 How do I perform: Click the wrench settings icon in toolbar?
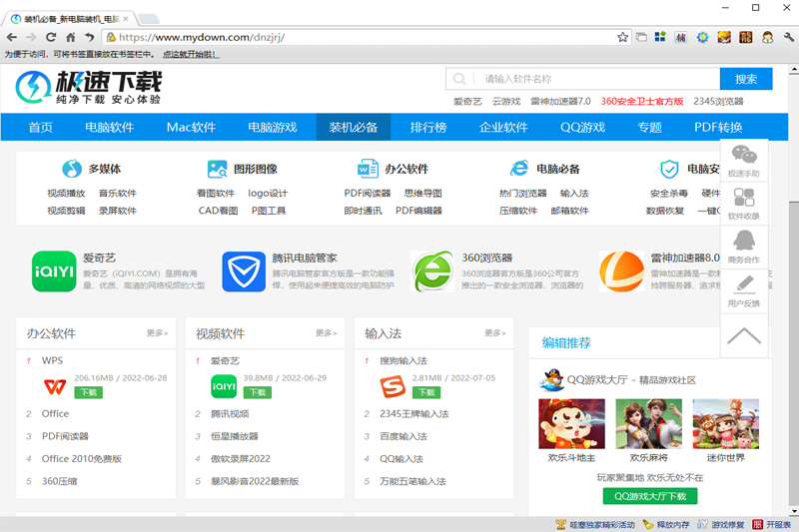[x=789, y=37]
